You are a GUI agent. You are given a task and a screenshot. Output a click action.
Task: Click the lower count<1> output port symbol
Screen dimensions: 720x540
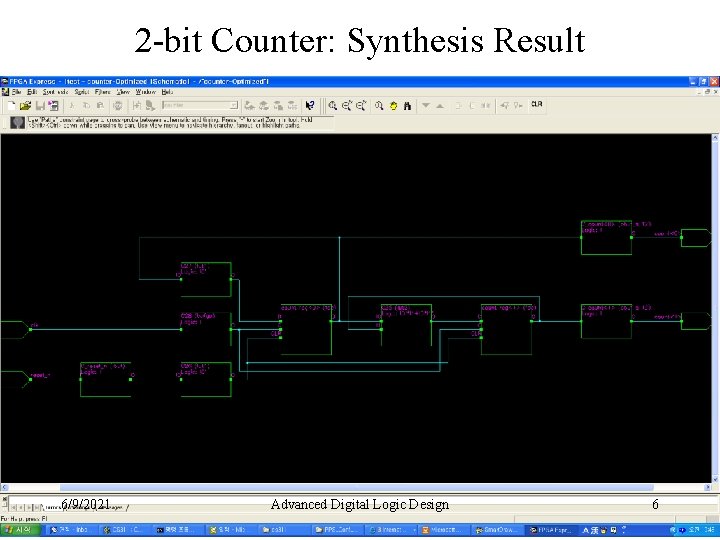(x=696, y=321)
